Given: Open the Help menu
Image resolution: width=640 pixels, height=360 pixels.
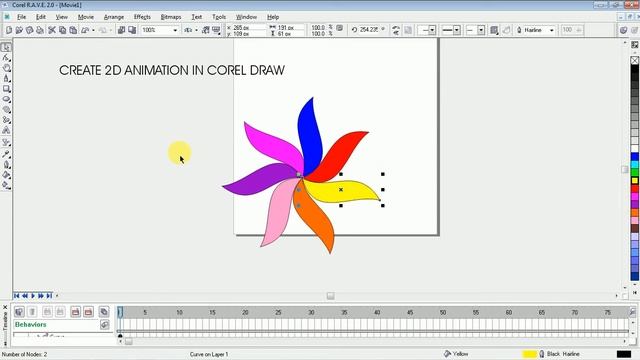Looking at the screenshot, I should pyautogui.click(x=273, y=17).
